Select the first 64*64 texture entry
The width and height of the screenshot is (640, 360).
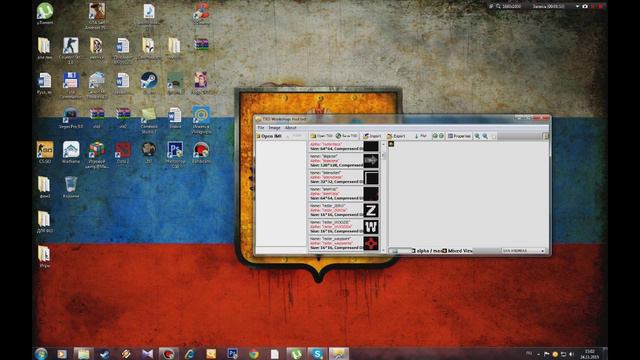[344, 147]
